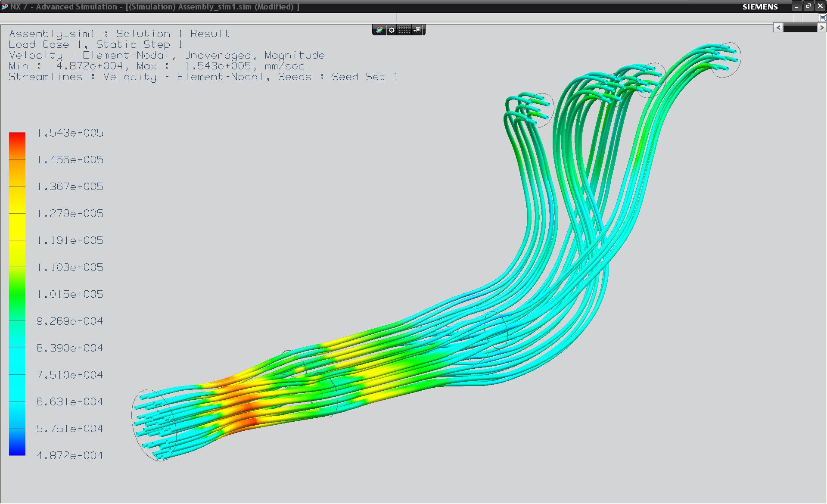The height and width of the screenshot is (504, 827).
Task: Open settings via the gear icon
Action: click(392, 30)
